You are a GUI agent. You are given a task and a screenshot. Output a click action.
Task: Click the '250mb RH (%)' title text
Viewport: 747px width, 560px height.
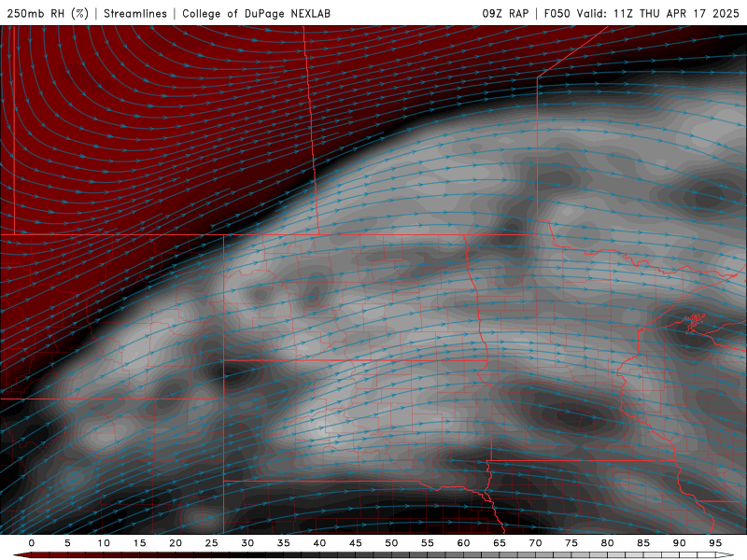[x=48, y=13]
